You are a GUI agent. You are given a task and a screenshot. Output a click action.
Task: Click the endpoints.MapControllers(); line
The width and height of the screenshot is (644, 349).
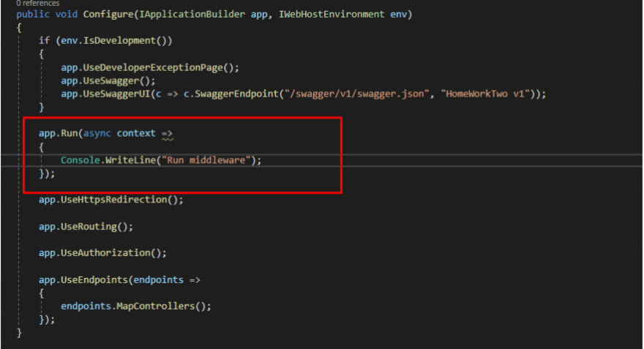tap(136, 307)
